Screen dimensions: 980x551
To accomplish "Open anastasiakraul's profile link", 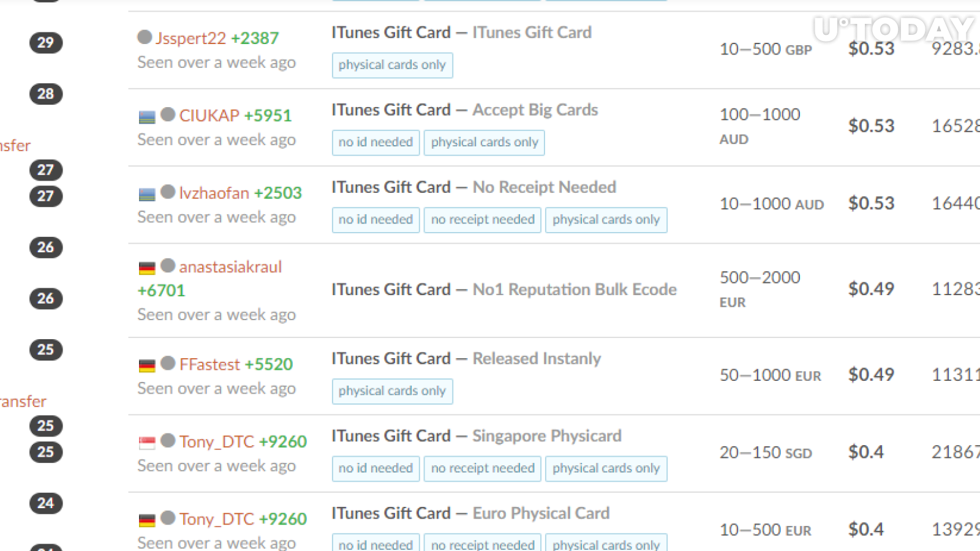I will click(230, 267).
